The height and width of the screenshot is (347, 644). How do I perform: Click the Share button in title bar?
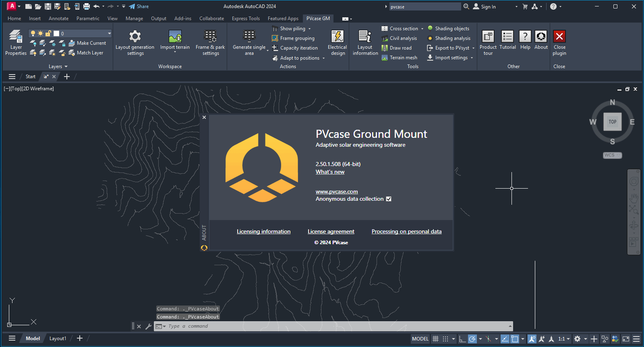point(139,6)
